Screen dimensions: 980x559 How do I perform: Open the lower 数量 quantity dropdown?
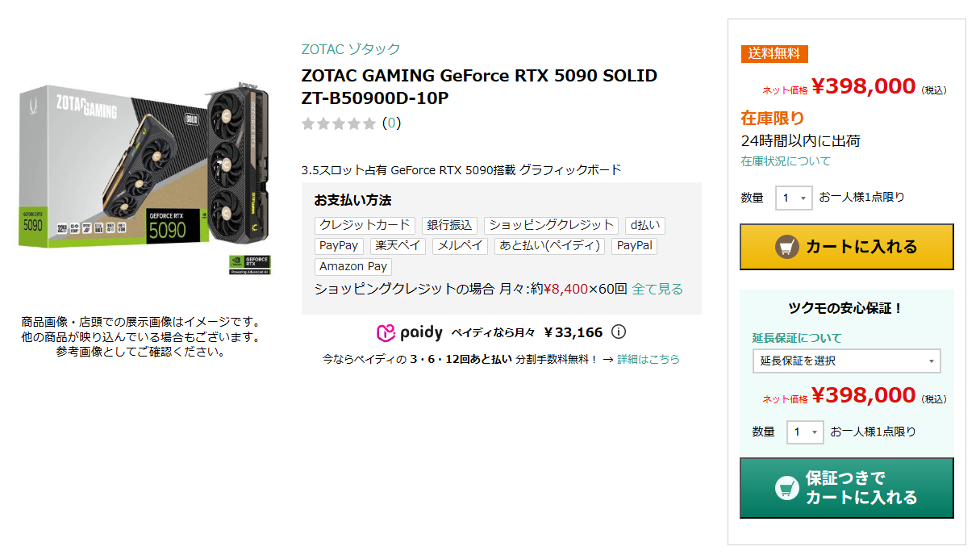pyautogui.click(x=805, y=432)
